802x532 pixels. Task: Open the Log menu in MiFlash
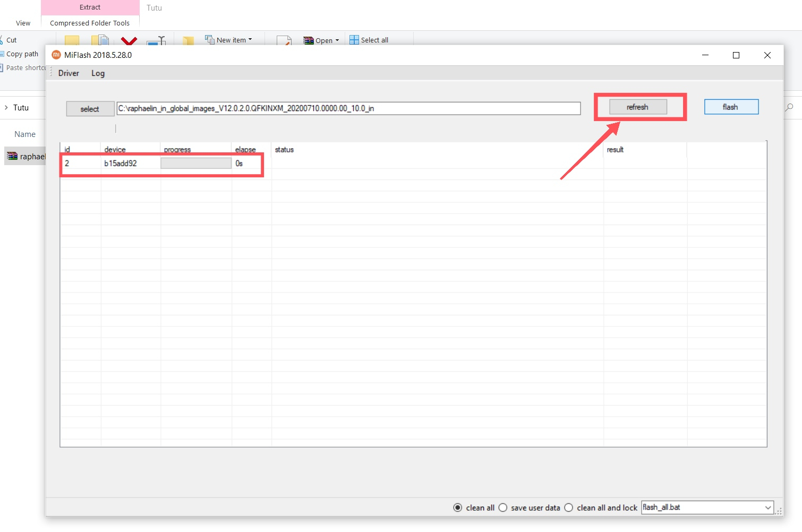(x=98, y=73)
